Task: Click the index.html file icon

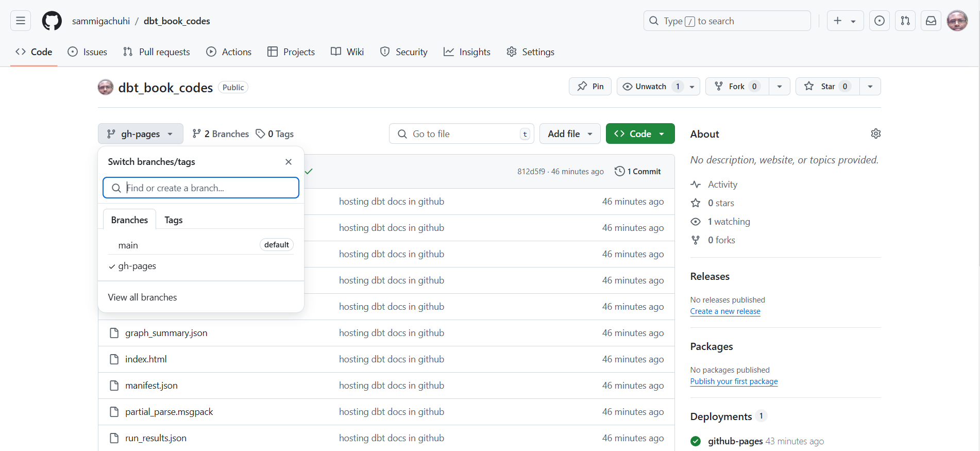Action: click(x=114, y=359)
